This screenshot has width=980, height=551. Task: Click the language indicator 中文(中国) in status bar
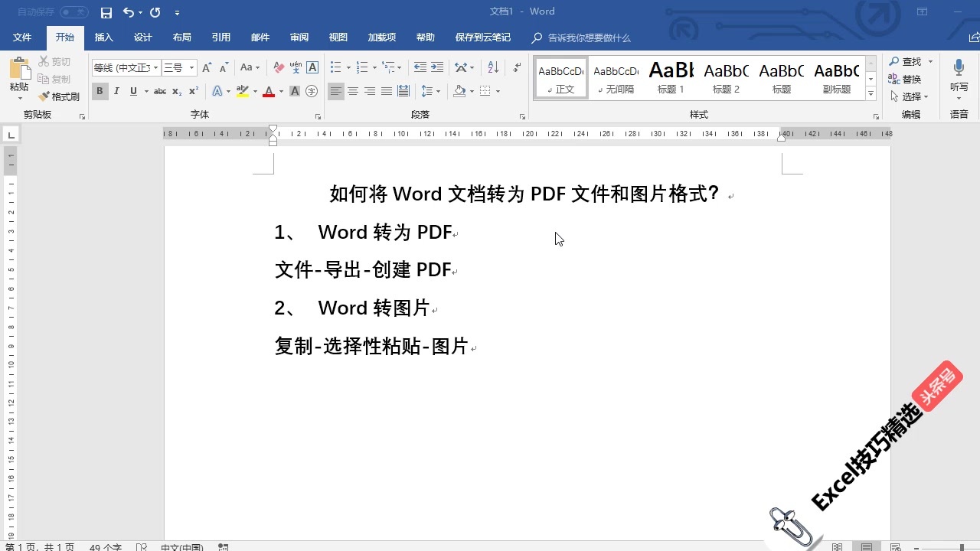point(181,548)
